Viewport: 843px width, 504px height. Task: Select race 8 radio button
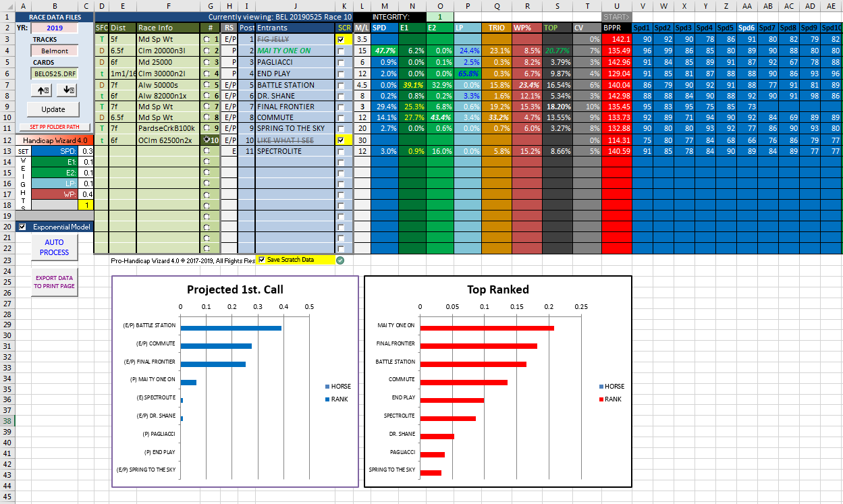[207, 117]
